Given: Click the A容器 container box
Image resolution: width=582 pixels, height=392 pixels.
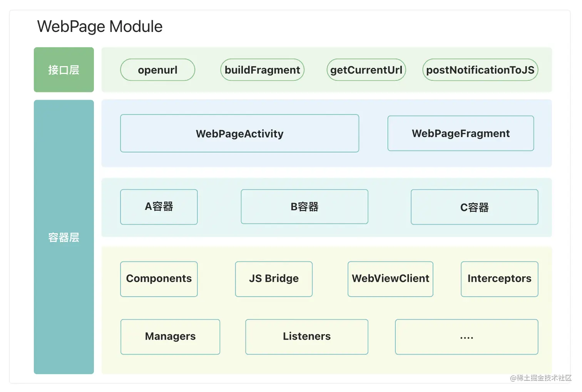Looking at the screenshot, I should click(159, 207).
